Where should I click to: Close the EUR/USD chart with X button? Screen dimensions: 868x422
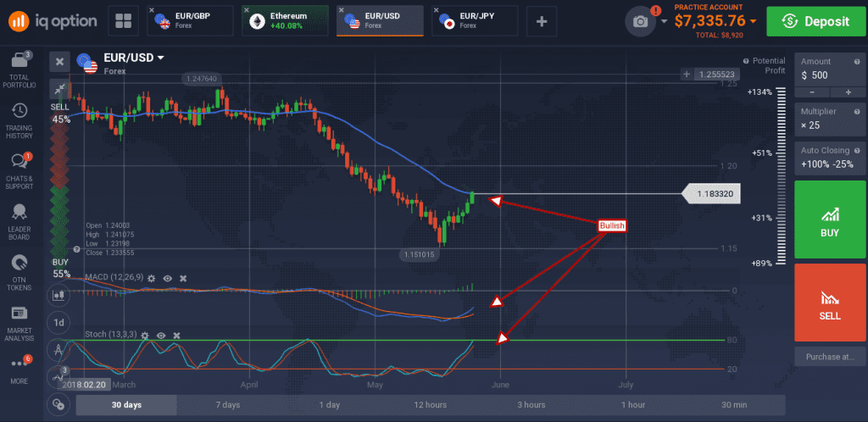[x=60, y=61]
